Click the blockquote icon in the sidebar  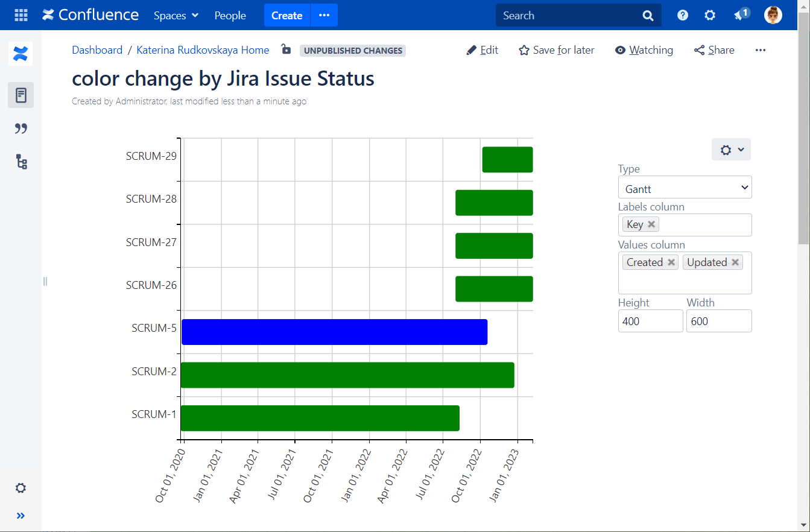(21, 128)
